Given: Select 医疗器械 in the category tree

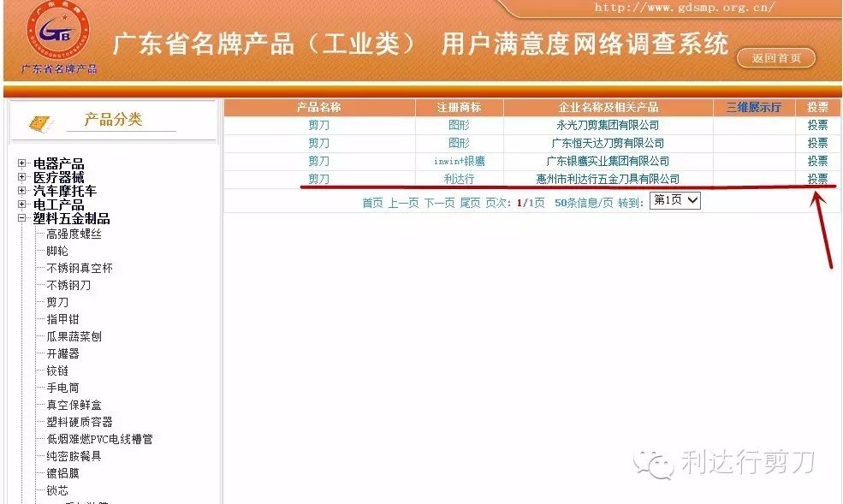Looking at the screenshot, I should click(x=58, y=177).
